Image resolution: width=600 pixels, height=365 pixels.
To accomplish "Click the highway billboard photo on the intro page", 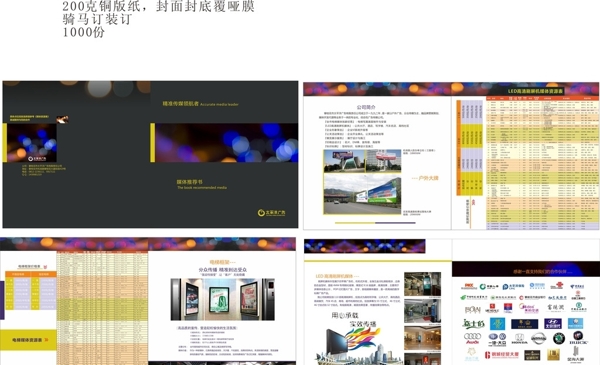I will [362, 194].
